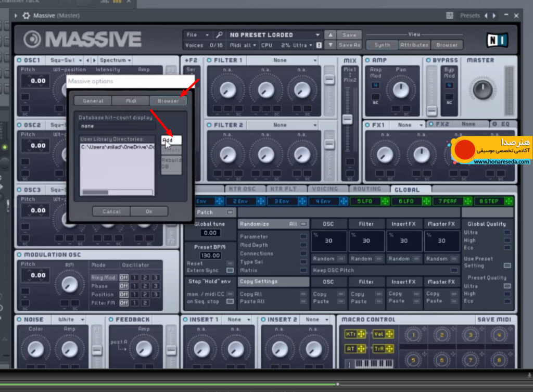
Task: Toggle the OSC1 power button
Action: click(x=19, y=60)
